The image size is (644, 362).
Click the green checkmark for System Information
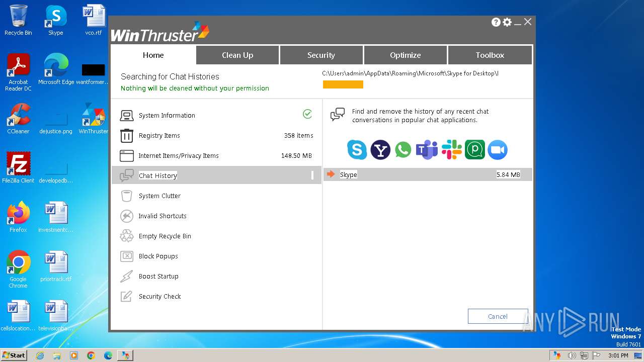click(x=307, y=114)
